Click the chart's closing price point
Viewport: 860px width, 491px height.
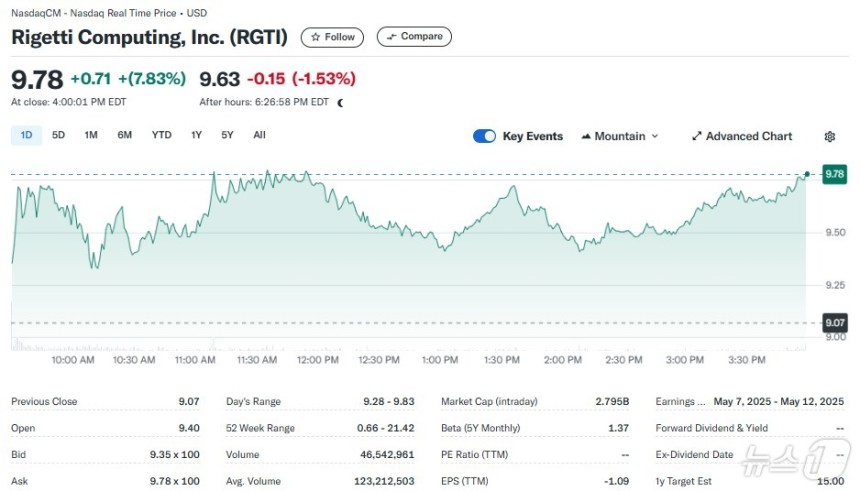click(807, 174)
